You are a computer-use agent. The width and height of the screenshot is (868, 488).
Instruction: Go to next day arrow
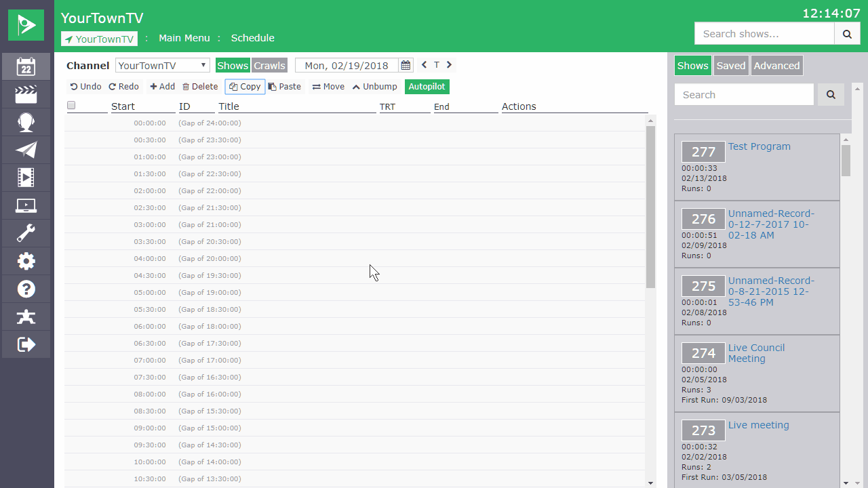(x=449, y=65)
